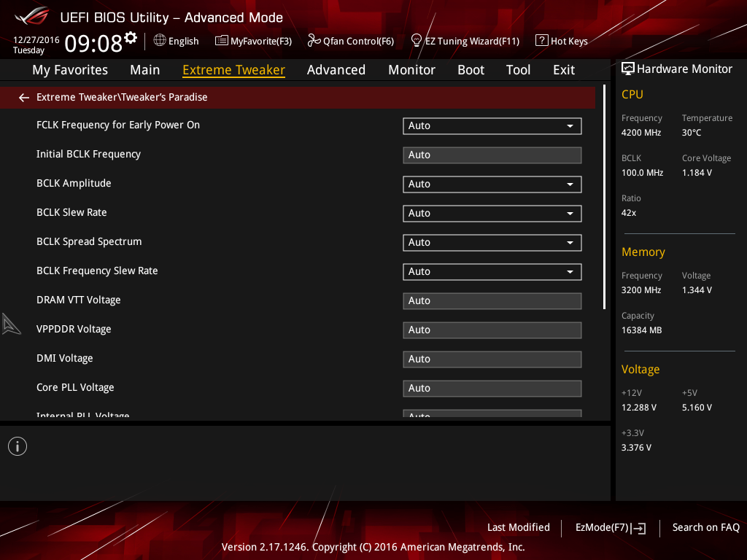Click Search on FAQ link
747x560 pixels.
pos(706,527)
